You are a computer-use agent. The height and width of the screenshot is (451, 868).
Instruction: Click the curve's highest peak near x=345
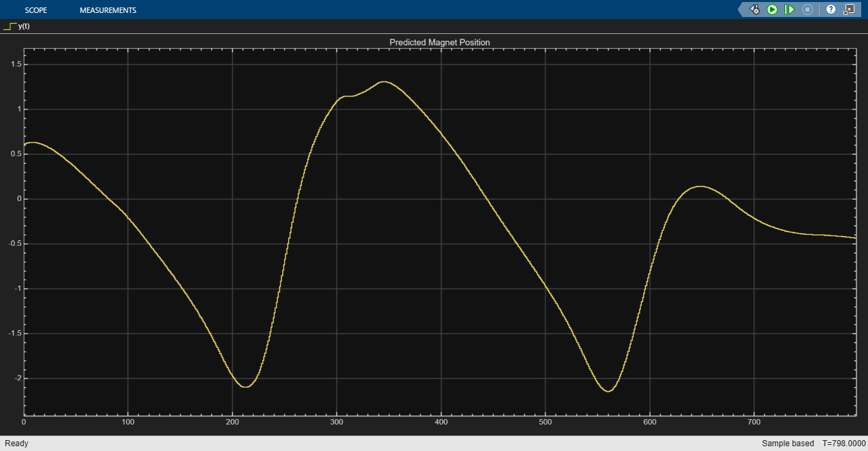click(384, 82)
